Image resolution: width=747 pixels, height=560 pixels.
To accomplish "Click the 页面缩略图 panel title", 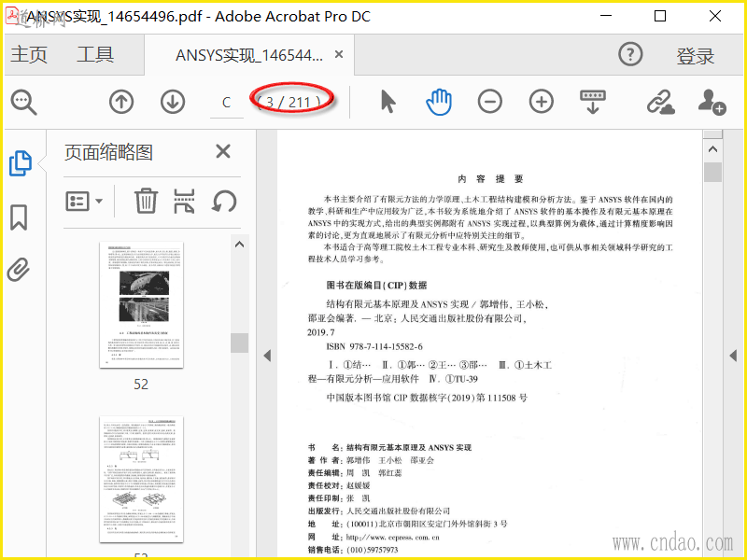I will [108, 152].
